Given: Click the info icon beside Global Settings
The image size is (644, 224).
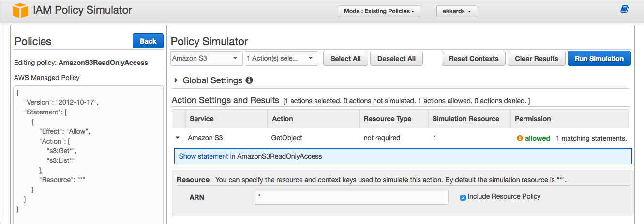Looking at the screenshot, I should coord(249,80).
